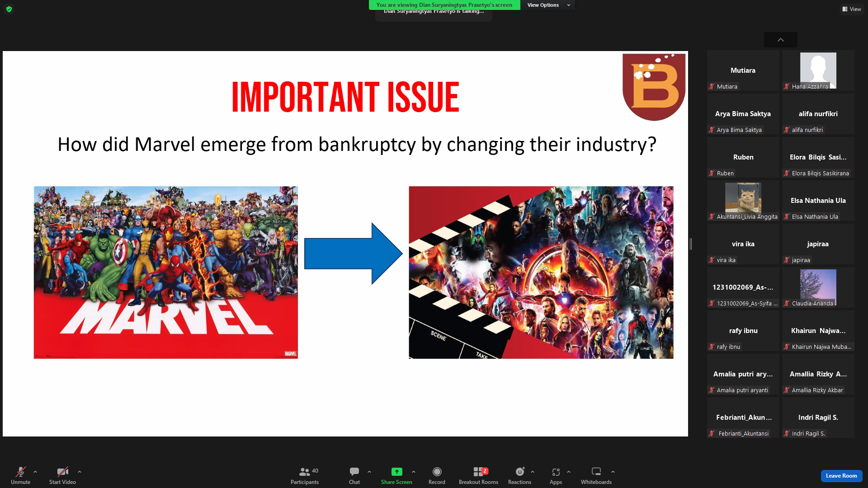
Task: Select Elora Bilqis Sasikirana's tile
Action: (x=818, y=157)
